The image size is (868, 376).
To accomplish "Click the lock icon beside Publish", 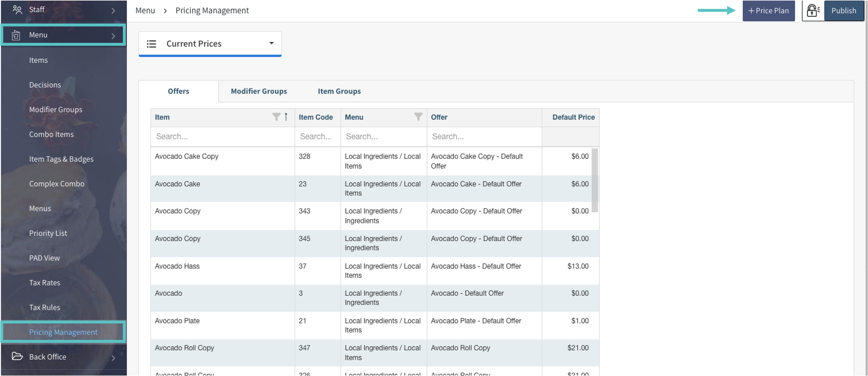I will [812, 10].
